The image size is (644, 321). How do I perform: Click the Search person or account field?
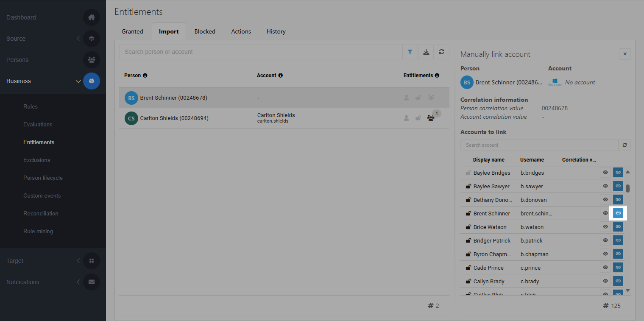[x=260, y=52]
